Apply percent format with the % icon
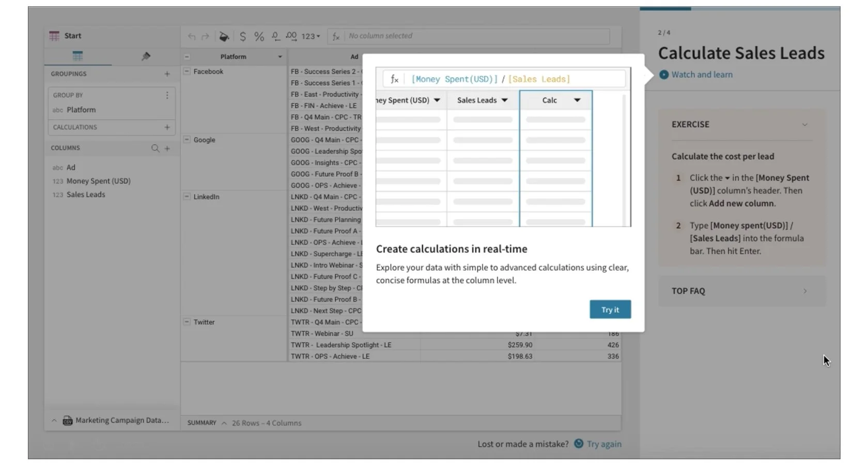 (259, 36)
